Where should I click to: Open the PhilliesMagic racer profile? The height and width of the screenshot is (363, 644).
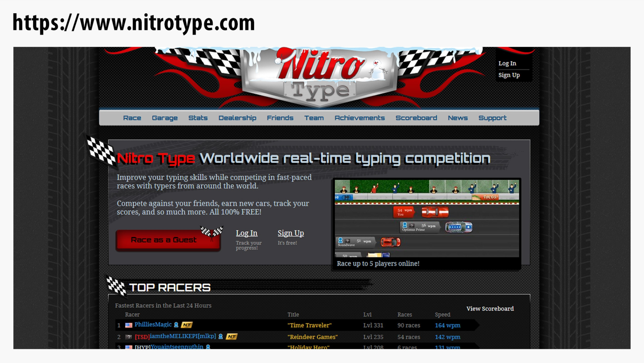(x=153, y=325)
